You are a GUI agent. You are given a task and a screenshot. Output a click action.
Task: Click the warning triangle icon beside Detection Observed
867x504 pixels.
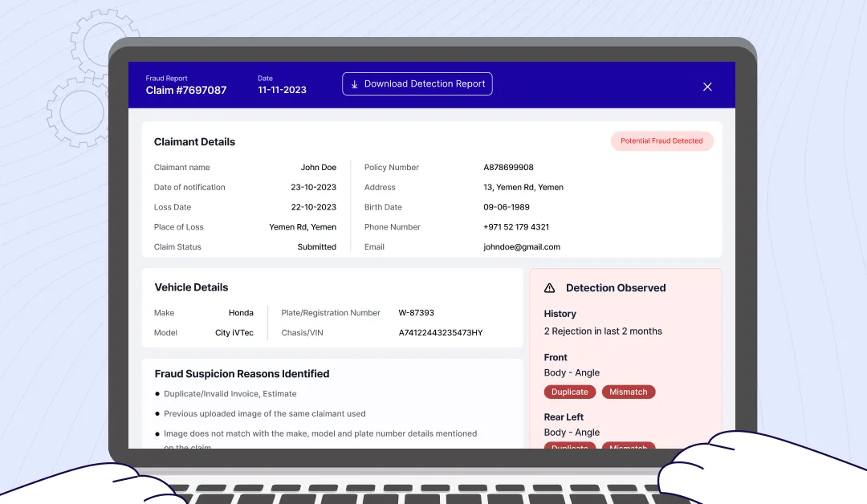pos(549,288)
